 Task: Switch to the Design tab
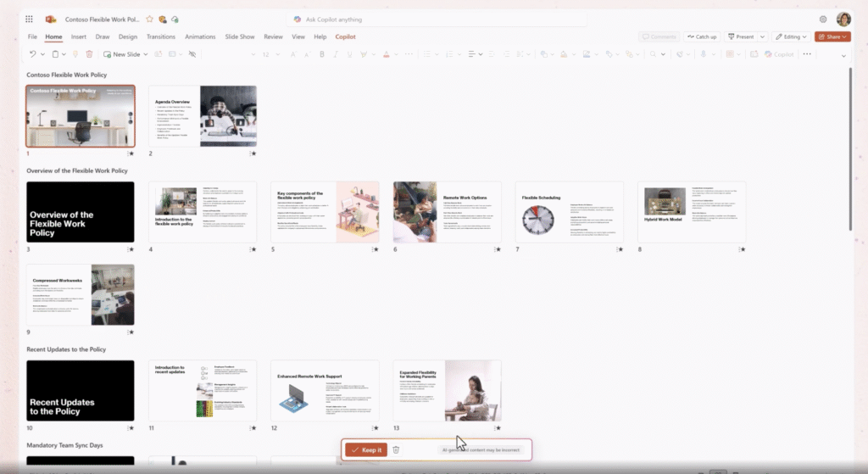click(128, 36)
